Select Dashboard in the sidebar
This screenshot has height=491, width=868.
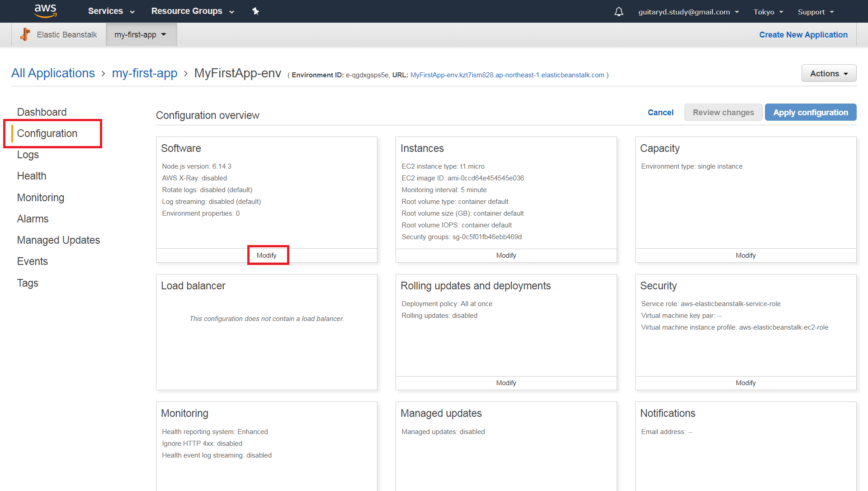coord(42,112)
